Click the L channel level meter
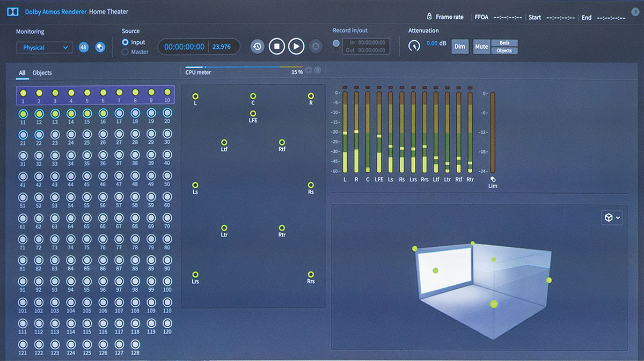The image size is (644, 361). (x=345, y=131)
